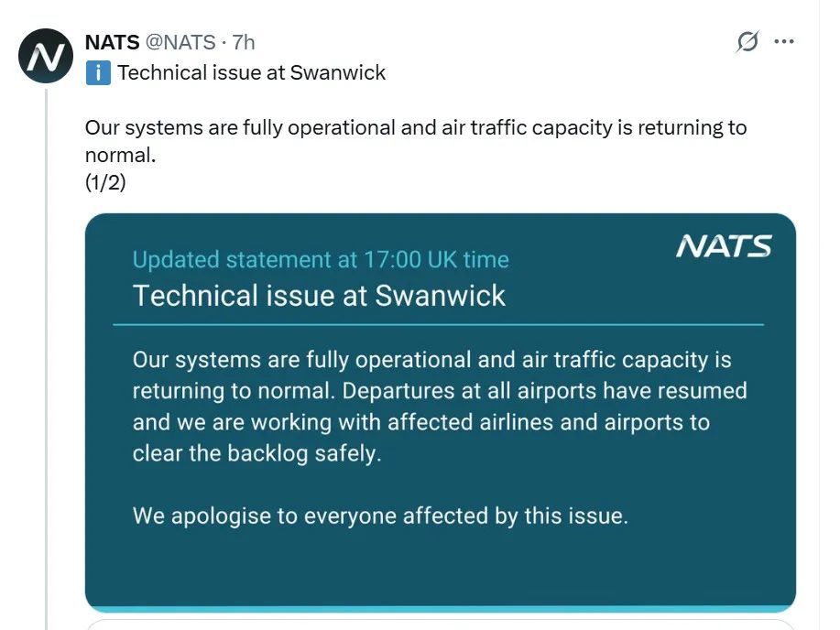Open the attached dark teal statement image
The width and height of the screenshot is (840, 630).
tap(441, 412)
